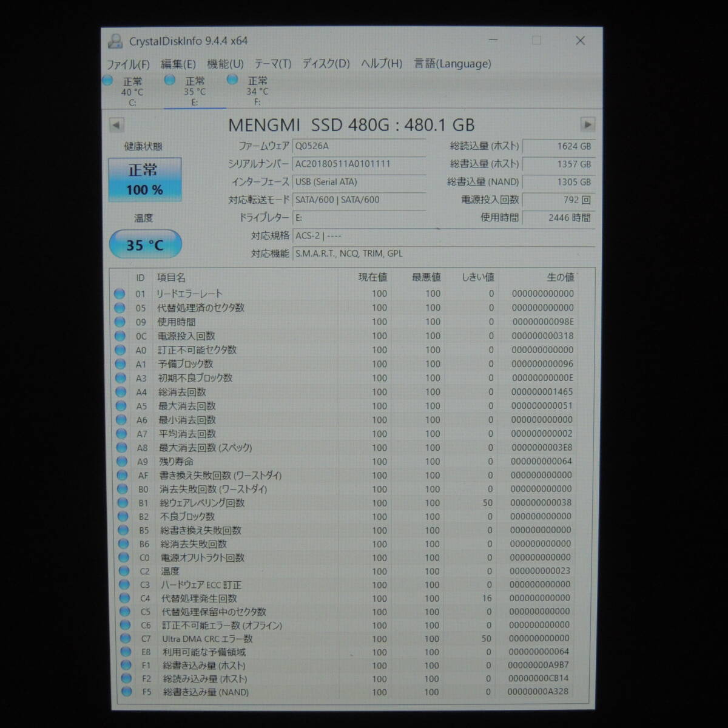Click the status icon for ハードウェア ECC 訂正 row

(124, 585)
